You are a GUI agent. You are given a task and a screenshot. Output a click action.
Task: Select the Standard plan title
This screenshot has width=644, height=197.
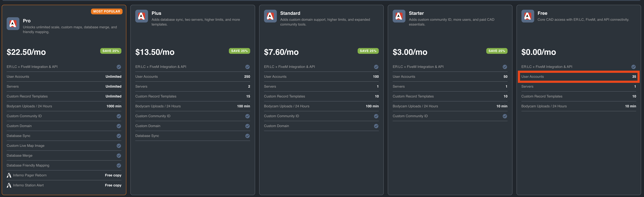(290, 13)
